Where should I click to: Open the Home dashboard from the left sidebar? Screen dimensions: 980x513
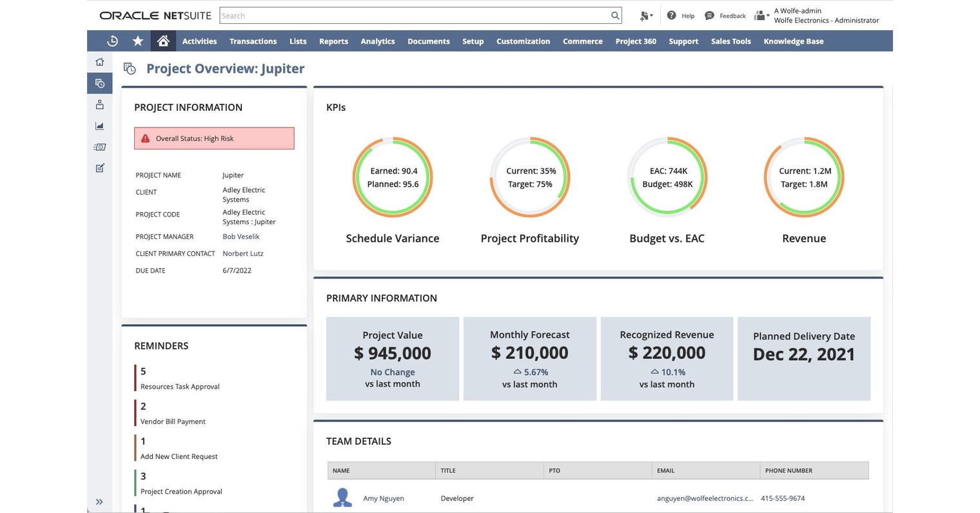tap(99, 61)
